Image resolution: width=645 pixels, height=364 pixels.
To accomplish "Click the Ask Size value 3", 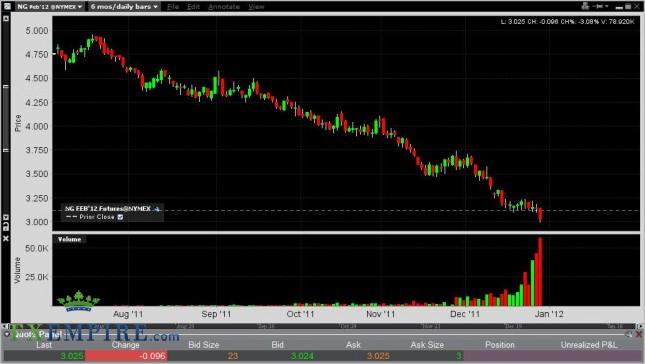I will point(458,356).
